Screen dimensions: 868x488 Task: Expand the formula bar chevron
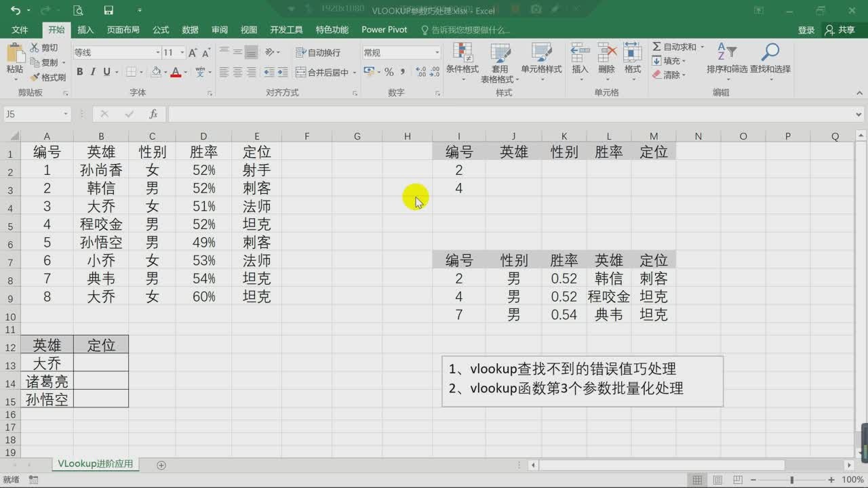pyautogui.click(x=859, y=115)
